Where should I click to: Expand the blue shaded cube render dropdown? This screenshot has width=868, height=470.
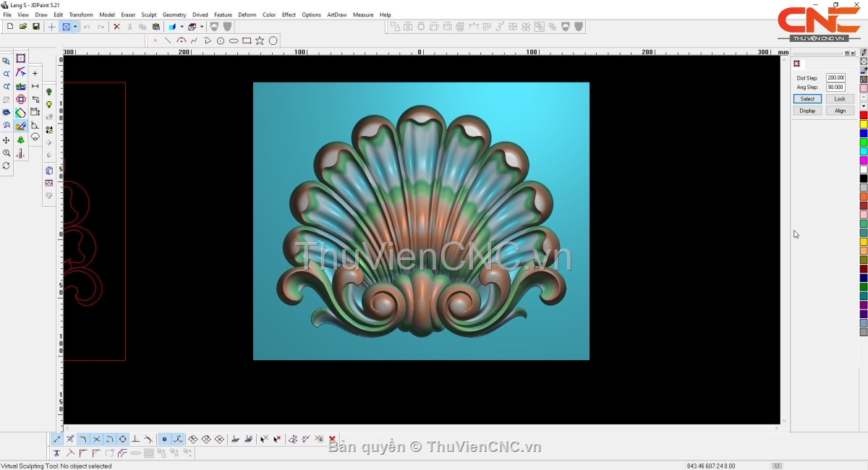click(182, 27)
